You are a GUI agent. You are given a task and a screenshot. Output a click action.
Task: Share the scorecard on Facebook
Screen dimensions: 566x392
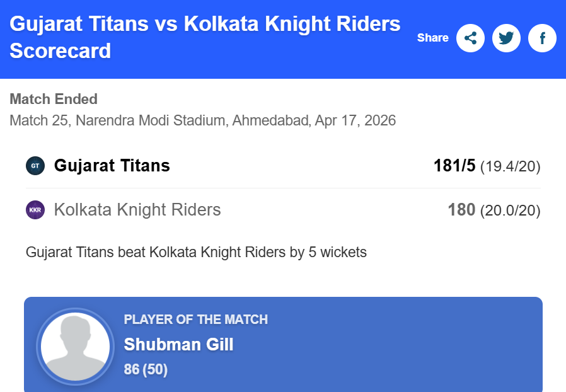pos(542,38)
